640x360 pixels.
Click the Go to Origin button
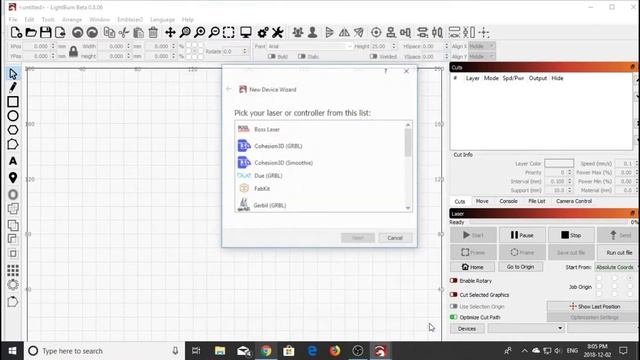point(520,267)
